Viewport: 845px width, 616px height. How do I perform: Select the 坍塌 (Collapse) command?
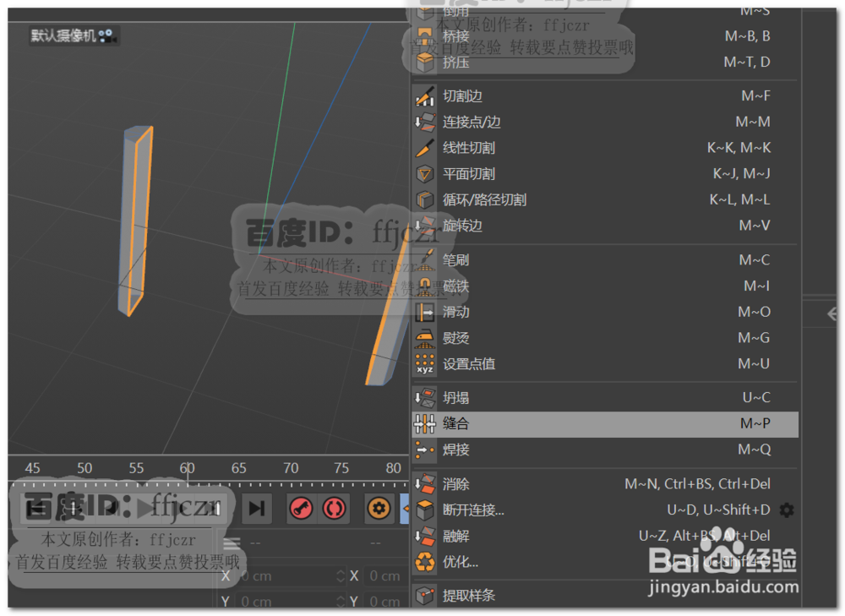point(456,397)
